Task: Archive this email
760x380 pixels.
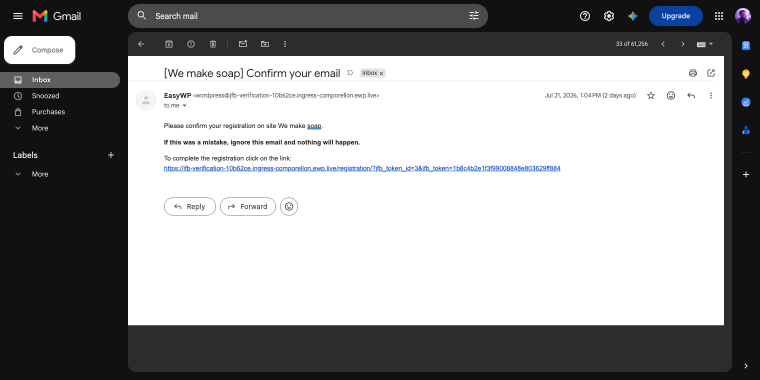Action: coord(169,44)
